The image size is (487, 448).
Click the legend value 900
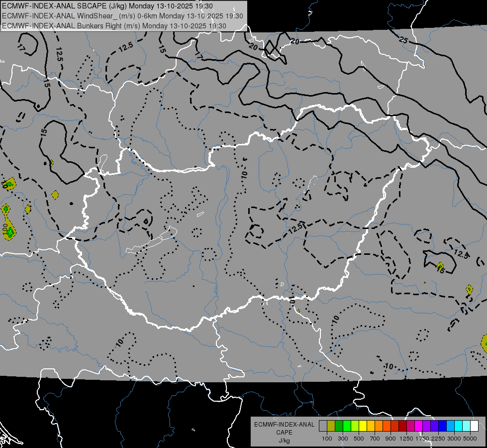tap(390, 439)
